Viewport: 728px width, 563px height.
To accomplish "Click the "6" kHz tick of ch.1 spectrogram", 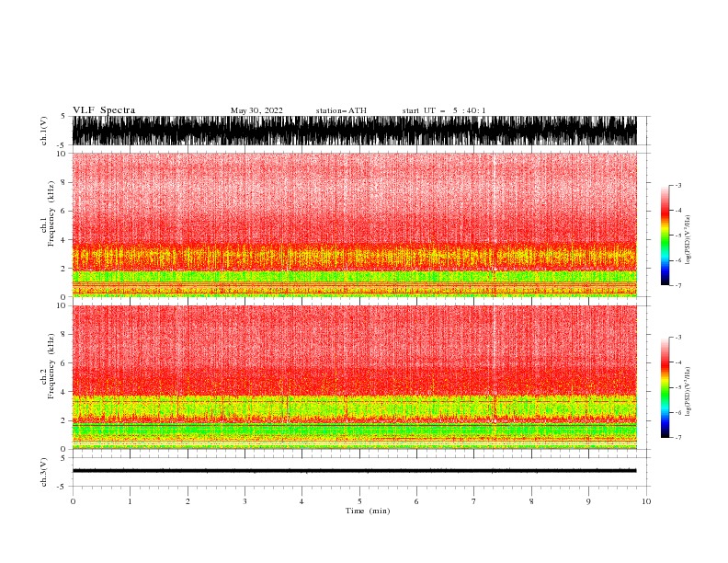I will pos(63,211).
